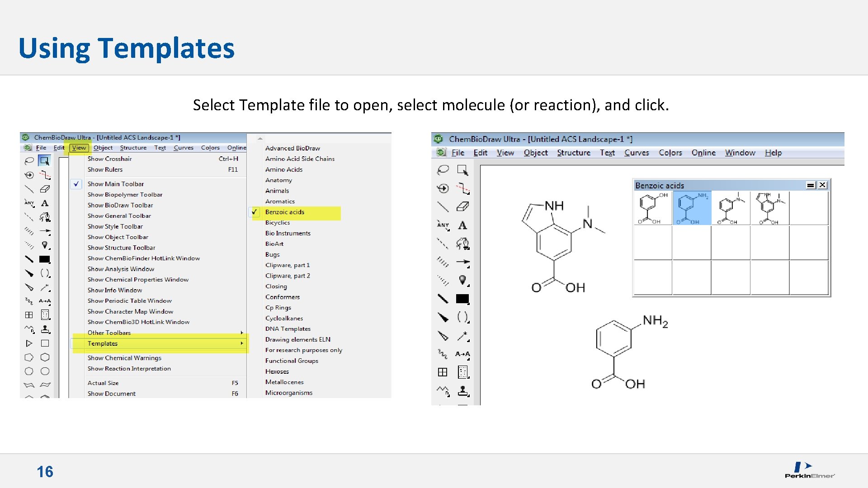
Task: Toggle Show Analysis Window
Action: (158, 269)
